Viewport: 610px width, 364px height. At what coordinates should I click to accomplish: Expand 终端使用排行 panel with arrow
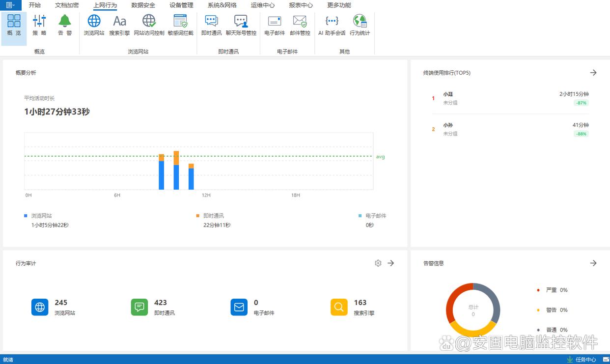(x=593, y=73)
